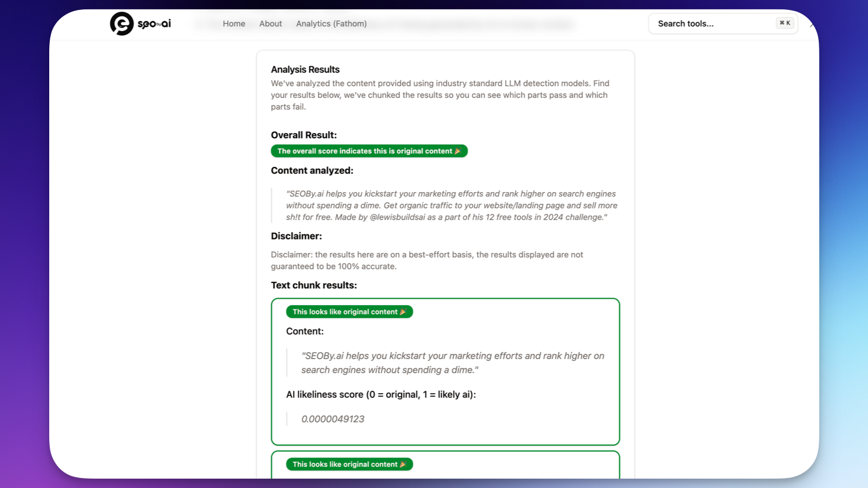868x488 pixels.
Task: Click first chunk's original content badge
Action: [x=349, y=312]
